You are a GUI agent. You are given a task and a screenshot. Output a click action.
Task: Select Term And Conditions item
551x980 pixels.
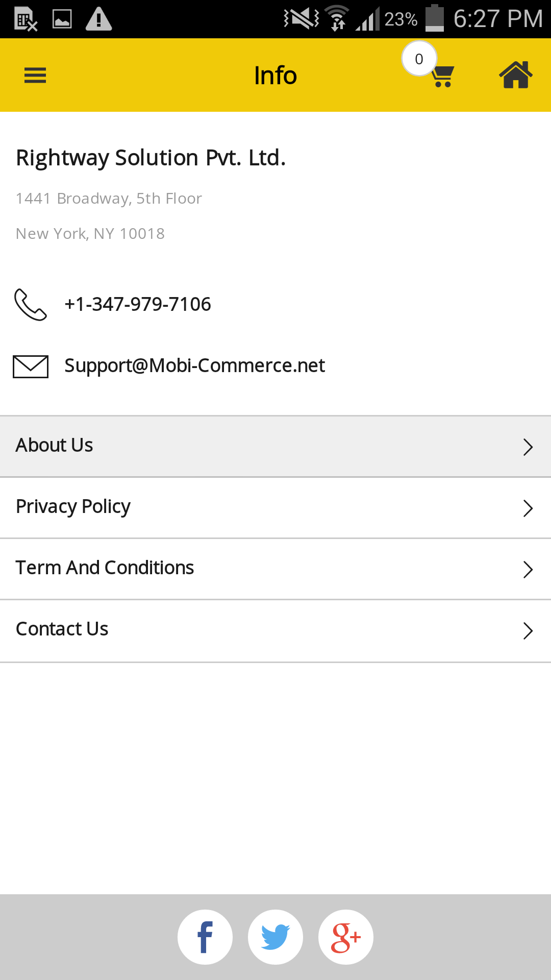tap(105, 568)
